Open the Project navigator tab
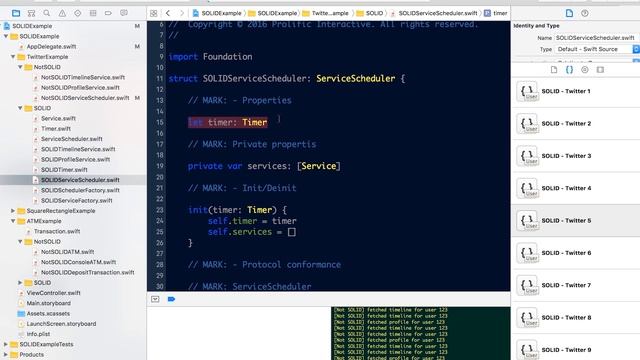 (16, 13)
